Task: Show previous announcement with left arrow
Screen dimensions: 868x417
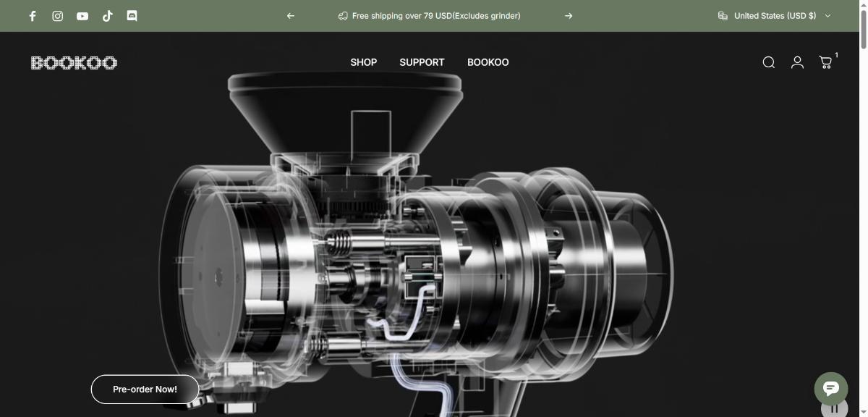Action: [x=291, y=16]
